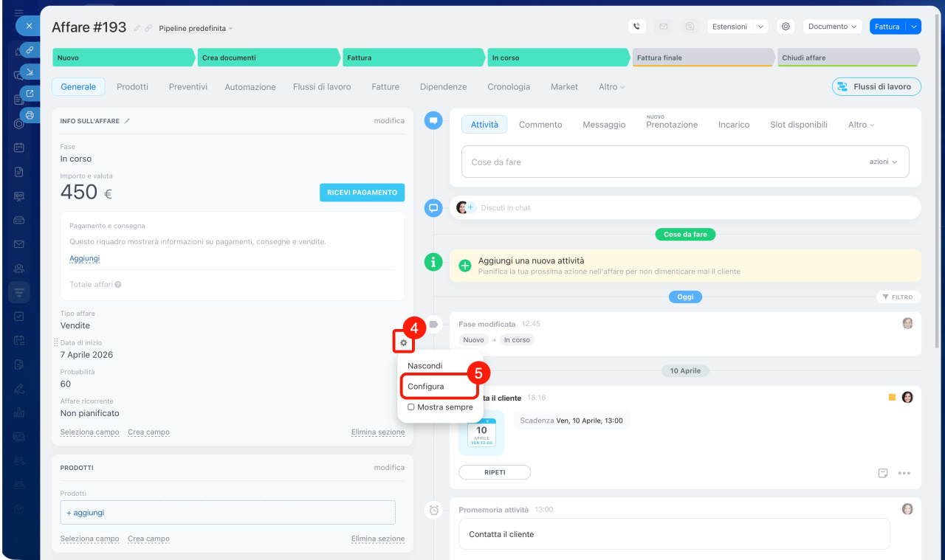
Task: Switch to the Prodotti tab
Action: pos(132,86)
